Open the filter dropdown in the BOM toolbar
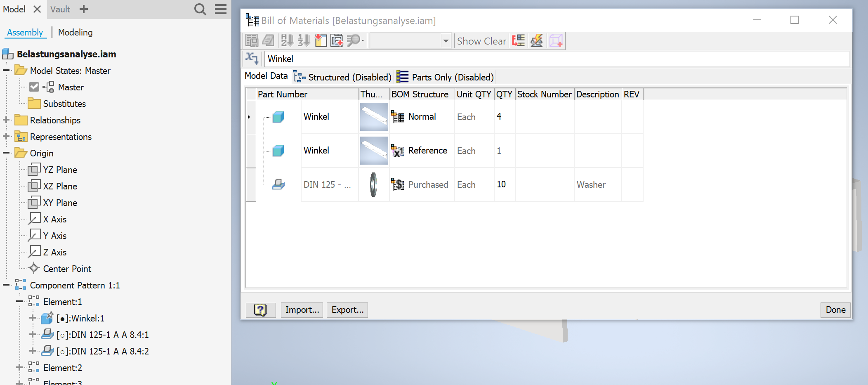 point(446,40)
